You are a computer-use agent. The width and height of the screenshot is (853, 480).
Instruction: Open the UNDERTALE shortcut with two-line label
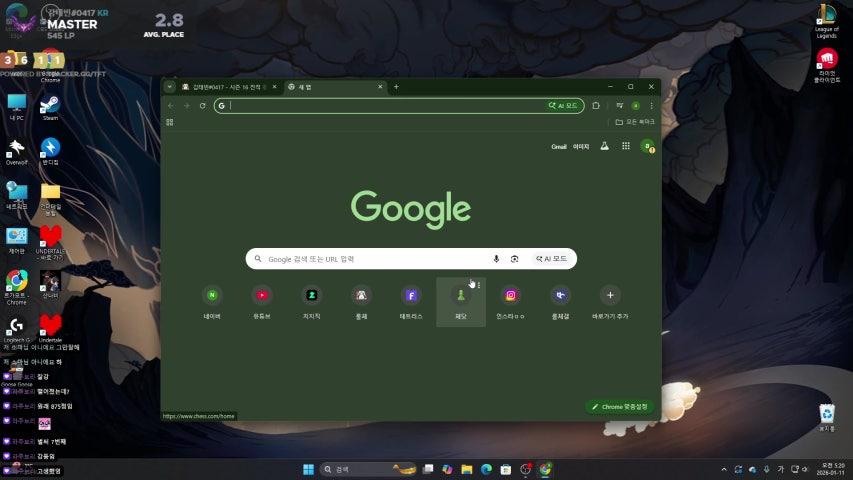[50, 243]
